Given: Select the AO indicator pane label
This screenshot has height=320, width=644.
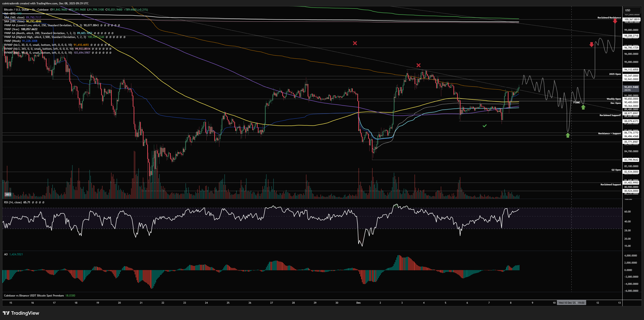Looking at the screenshot, I should click(x=6, y=254).
